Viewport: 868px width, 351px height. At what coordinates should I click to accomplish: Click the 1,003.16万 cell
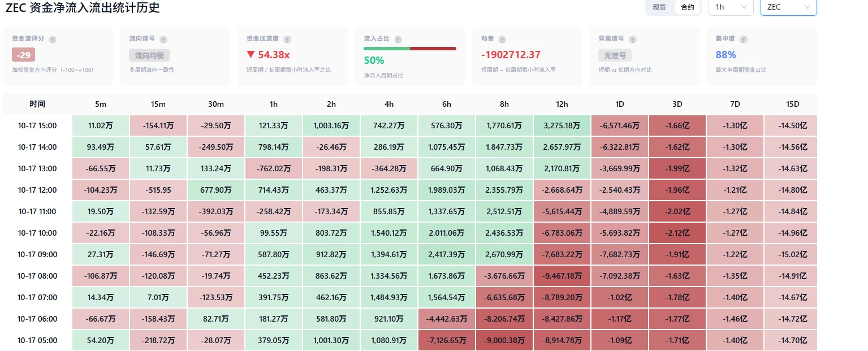[x=331, y=125]
